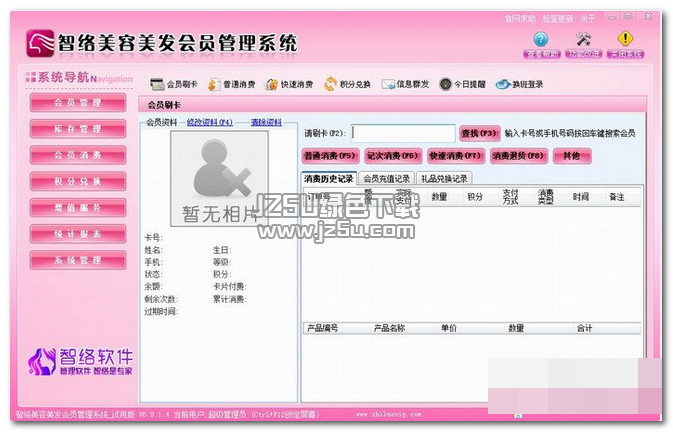
Task: Open 快速消费 in the top toolbar
Action: pos(289,84)
